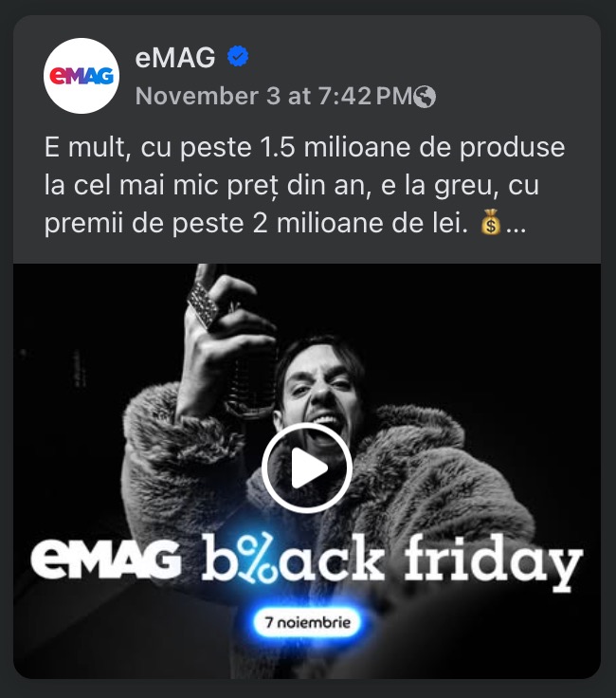Viewport: 616px width, 698px height.
Task: Click the word "black" in the video banner
Action: (293, 558)
